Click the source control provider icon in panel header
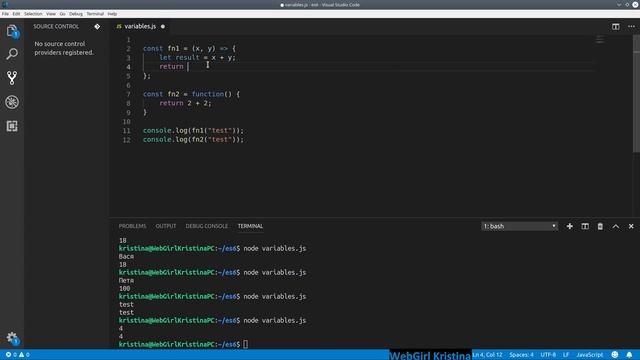The height and width of the screenshot is (360, 640). coord(97,27)
